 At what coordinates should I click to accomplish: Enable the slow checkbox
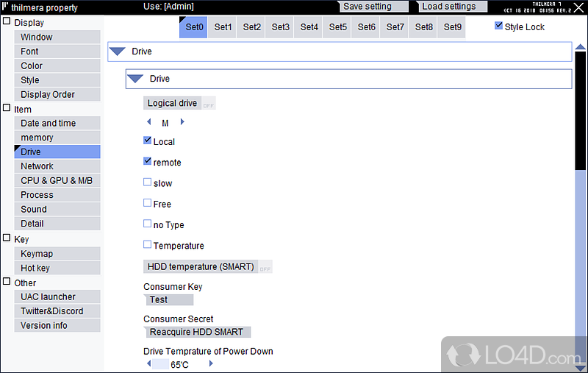pos(148,182)
